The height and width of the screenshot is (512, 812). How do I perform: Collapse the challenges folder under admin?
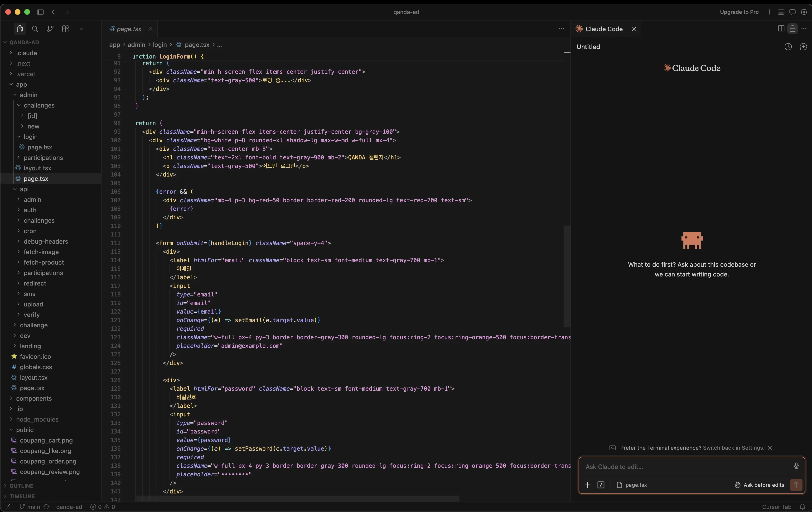(51, 105)
